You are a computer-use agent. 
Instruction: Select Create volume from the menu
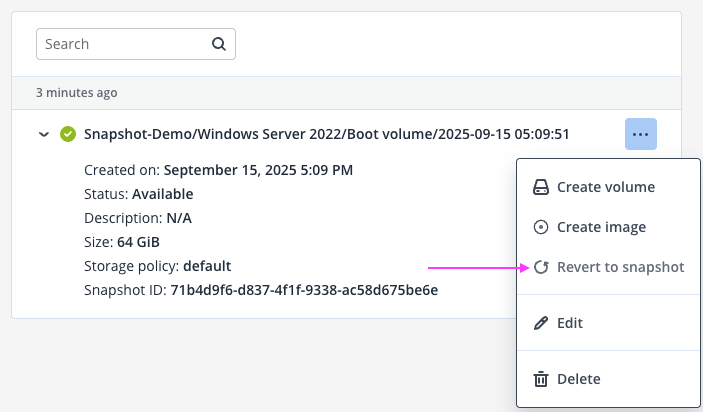tap(608, 187)
